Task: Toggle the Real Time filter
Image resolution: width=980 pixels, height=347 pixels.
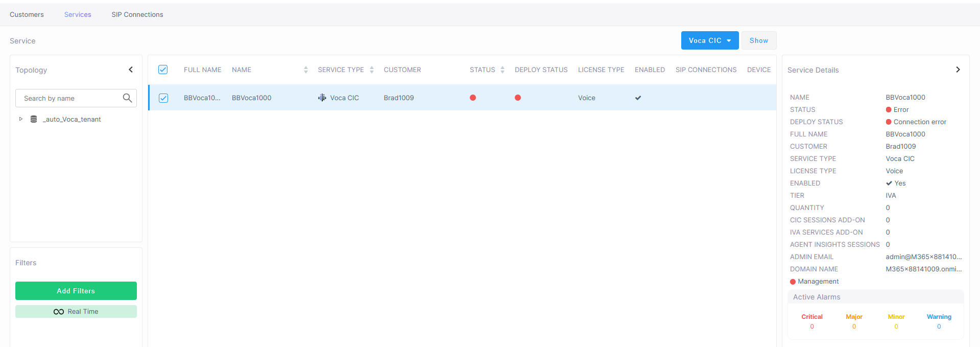Action: (76, 311)
